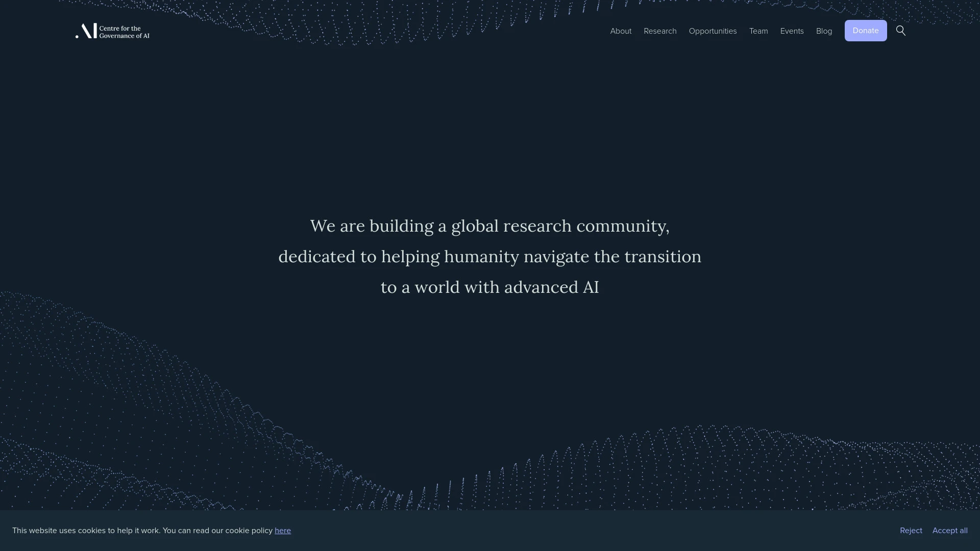Click the Events navigation link
Viewport: 980px width, 551px height.
pos(792,30)
